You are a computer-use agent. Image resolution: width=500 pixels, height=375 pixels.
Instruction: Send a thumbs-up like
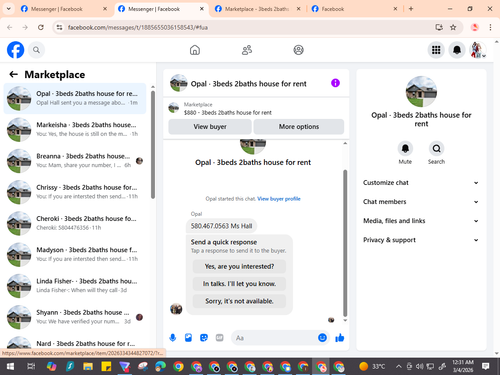coord(340,338)
